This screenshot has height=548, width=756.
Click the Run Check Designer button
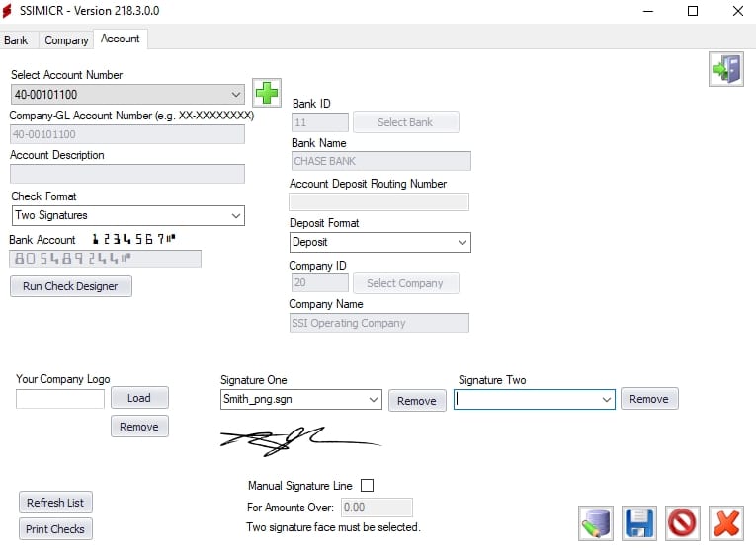pos(71,286)
